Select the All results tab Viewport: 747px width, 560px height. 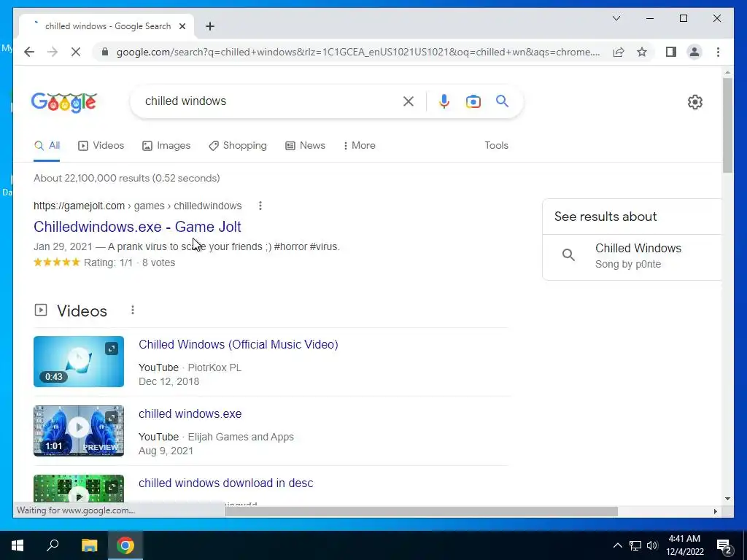47,146
